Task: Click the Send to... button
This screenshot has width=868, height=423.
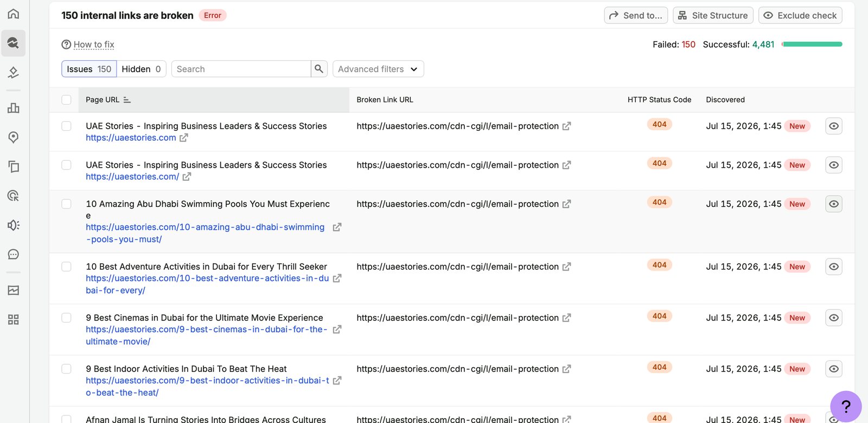Action: click(636, 15)
